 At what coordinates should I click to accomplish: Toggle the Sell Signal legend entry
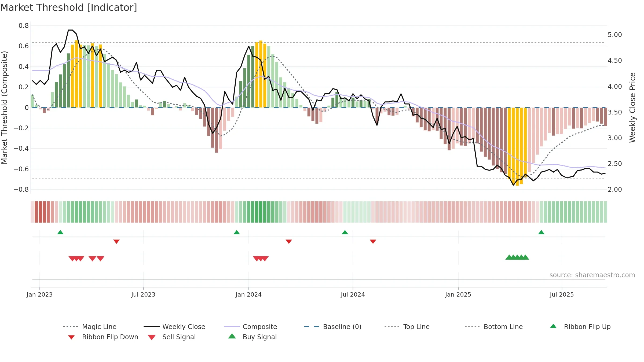tap(172, 337)
